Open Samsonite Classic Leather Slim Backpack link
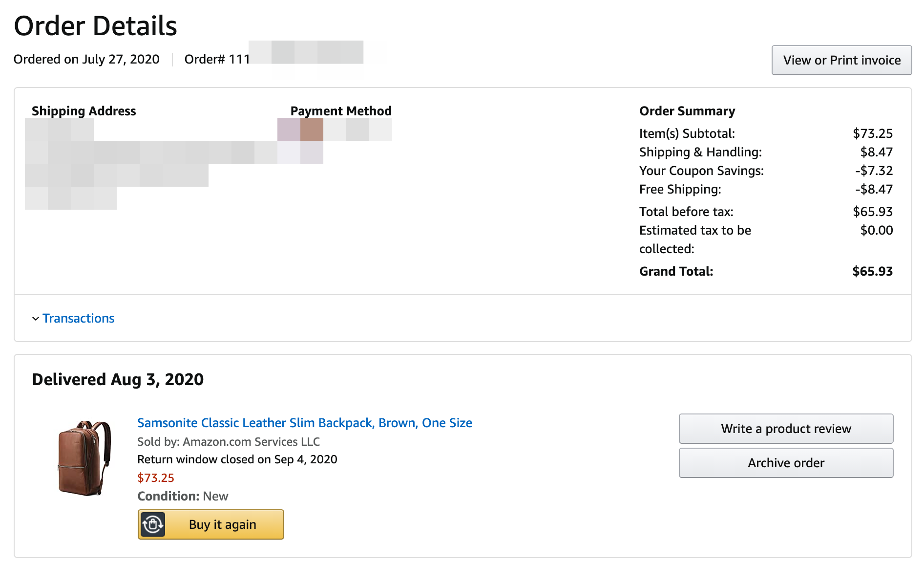924x565 pixels. point(305,423)
